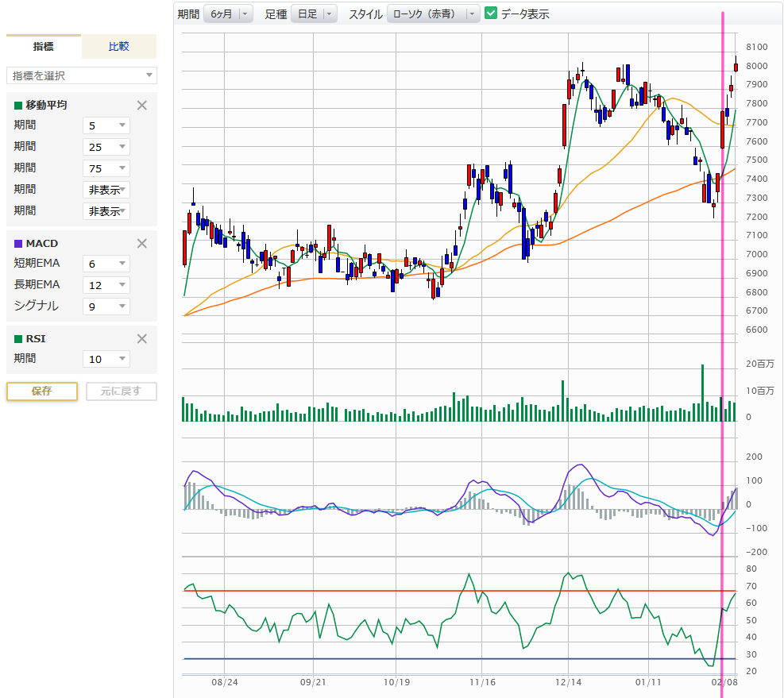Toggle the データ表示 checkbox
784x698 pixels.
tap(491, 13)
